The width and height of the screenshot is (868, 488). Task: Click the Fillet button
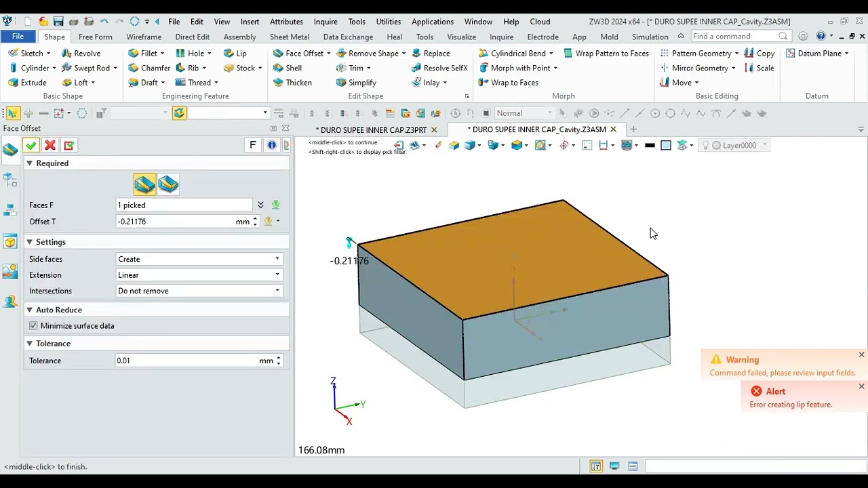(142, 53)
